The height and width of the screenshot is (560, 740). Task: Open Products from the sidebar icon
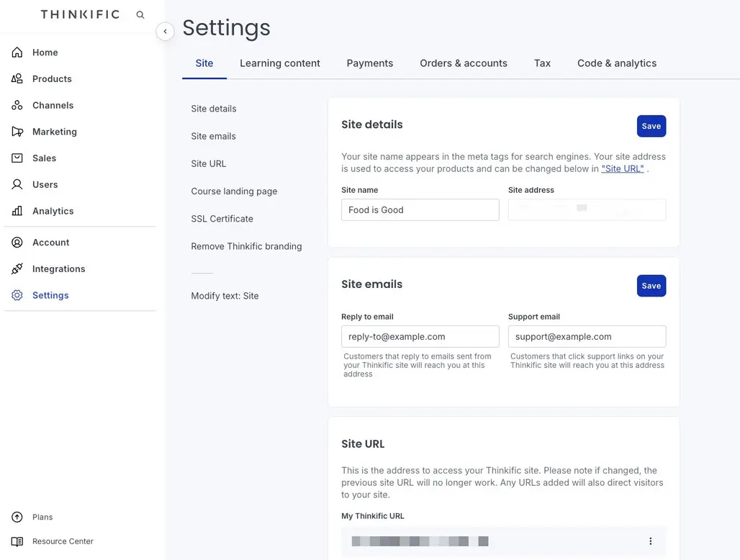click(x=17, y=79)
